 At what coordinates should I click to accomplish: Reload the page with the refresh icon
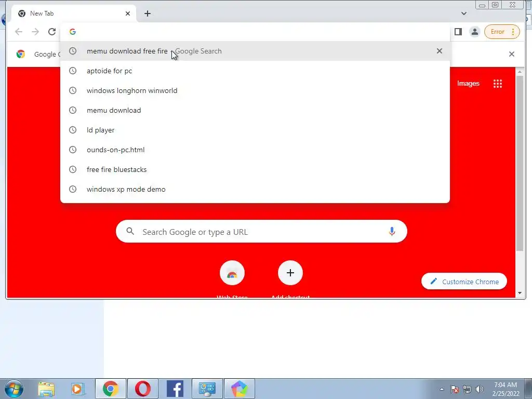(x=51, y=32)
